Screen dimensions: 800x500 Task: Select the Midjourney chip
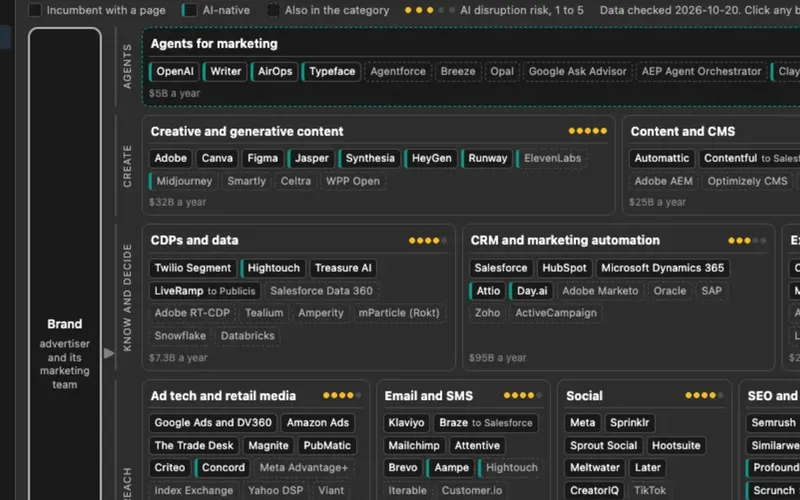coord(184,181)
